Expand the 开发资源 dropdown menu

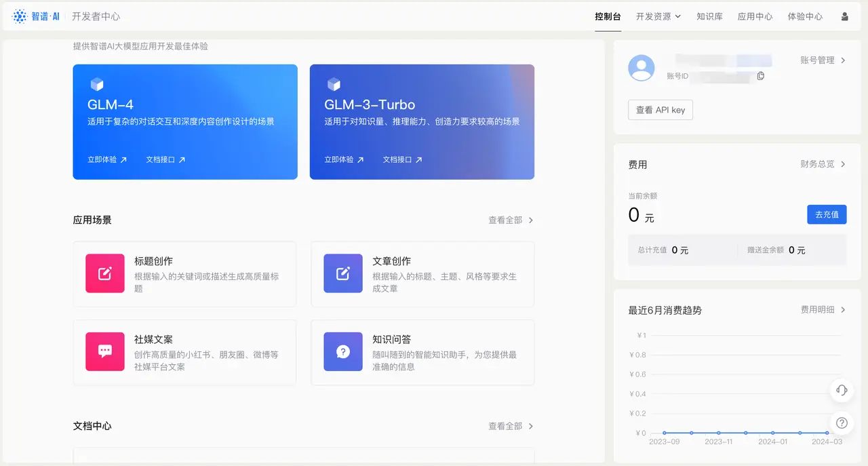tap(658, 16)
